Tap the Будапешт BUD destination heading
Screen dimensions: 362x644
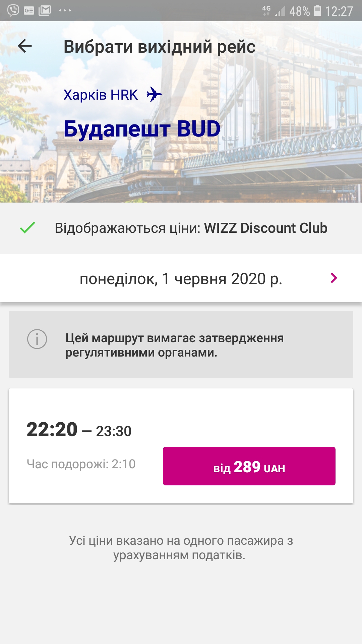click(142, 129)
